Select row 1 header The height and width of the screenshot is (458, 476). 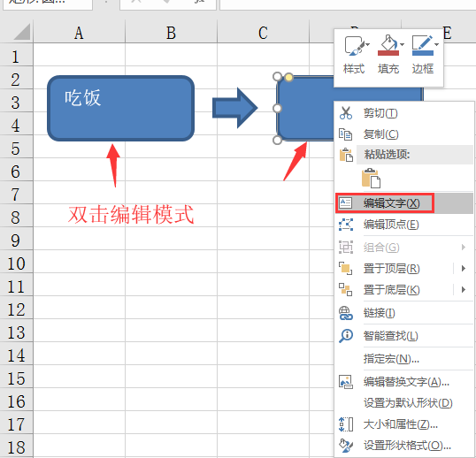pyautogui.click(x=16, y=55)
